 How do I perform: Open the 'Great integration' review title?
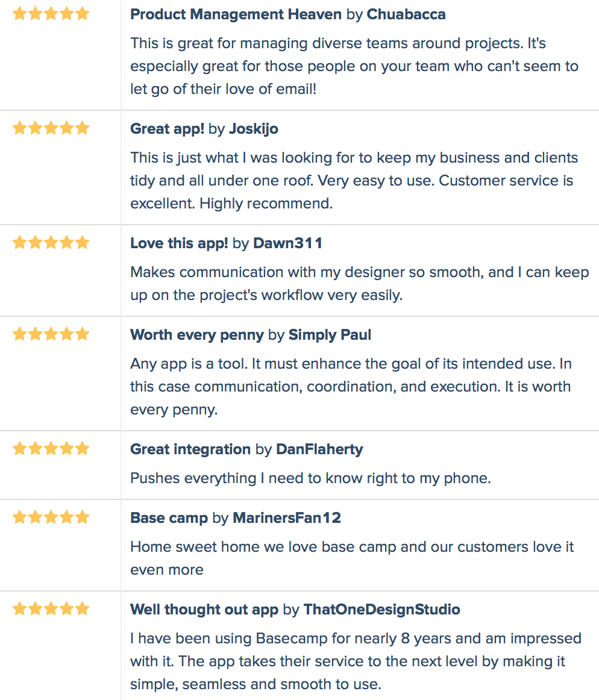(x=190, y=449)
